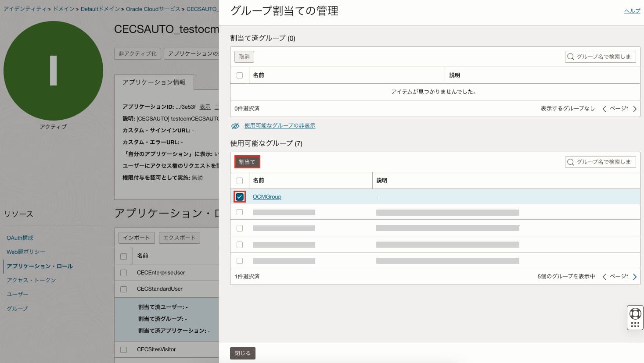Select アプリケーション・ロール in resources menu
644x363 pixels.
[x=40, y=266]
